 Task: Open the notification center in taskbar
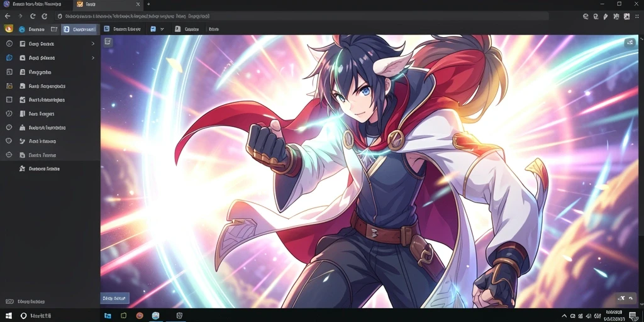[633, 316]
